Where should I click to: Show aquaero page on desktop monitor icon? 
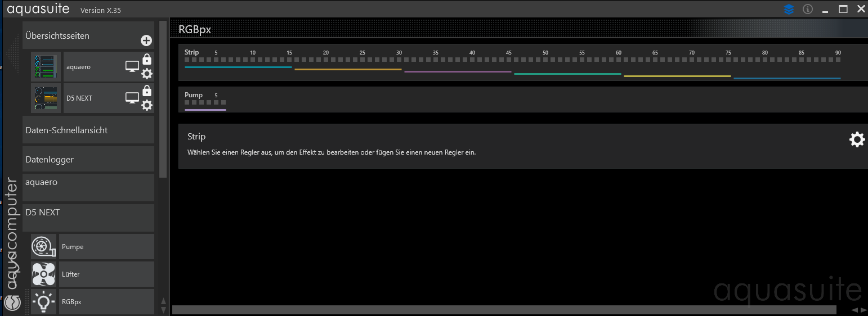point(132,67)
